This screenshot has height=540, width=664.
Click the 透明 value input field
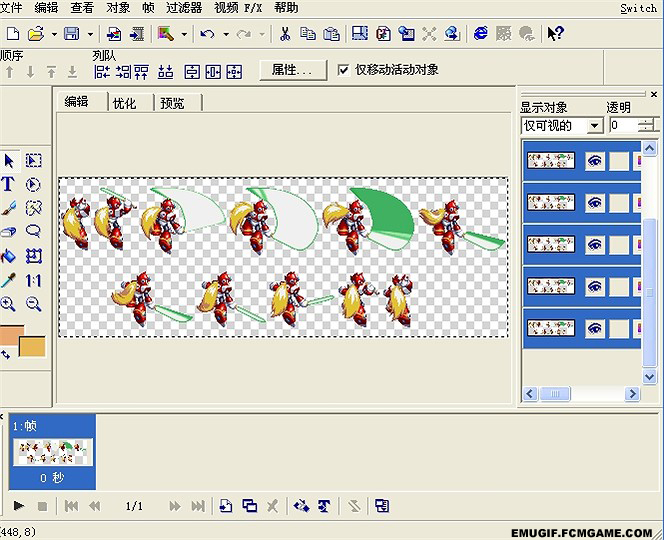(624, 125)
